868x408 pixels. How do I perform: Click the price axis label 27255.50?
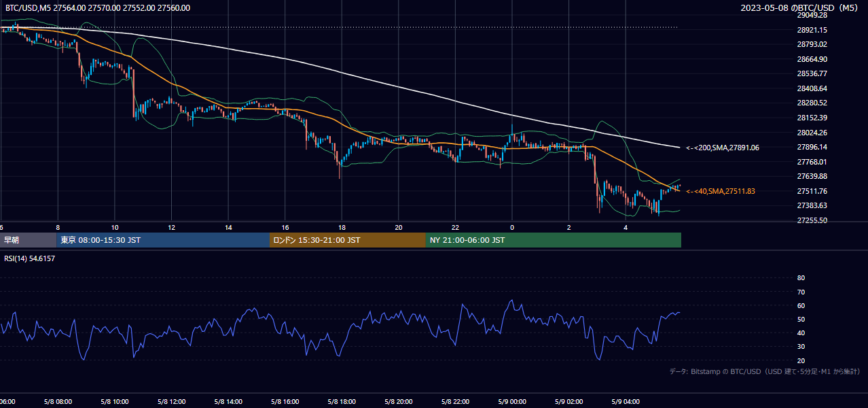click(x=812, y=220)
